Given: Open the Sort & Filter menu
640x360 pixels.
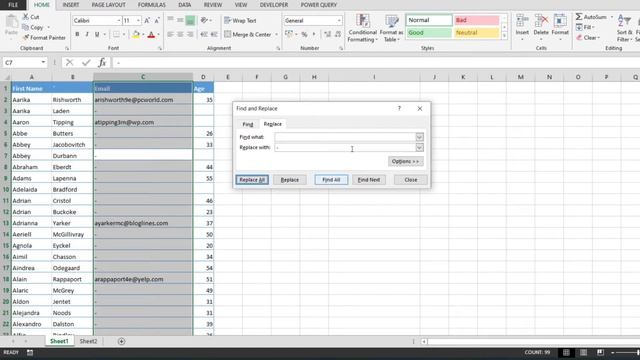Looking at the screenshot, I should pyautogui.click(x=624, y=28).
